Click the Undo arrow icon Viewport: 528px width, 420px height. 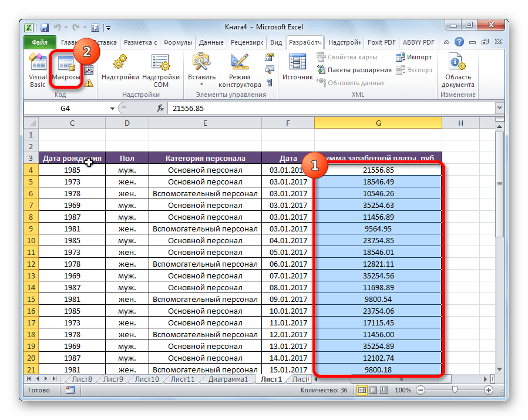tap(57, 27)
